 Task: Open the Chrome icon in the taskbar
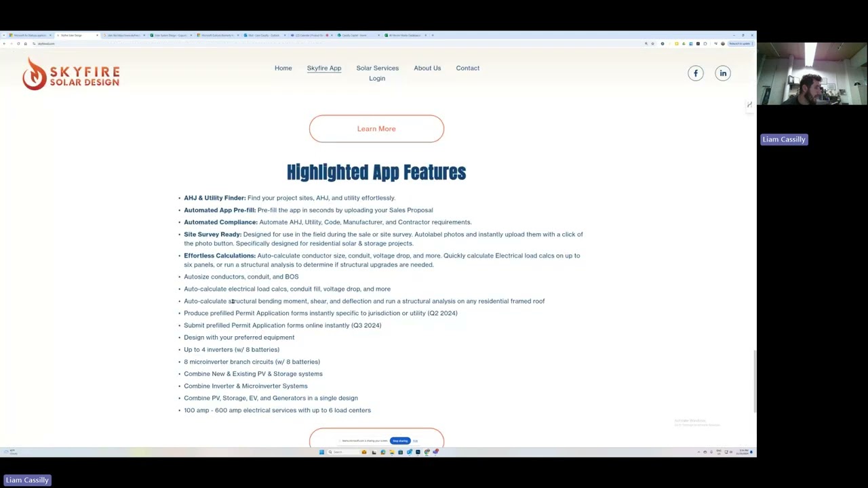click(427, 452)
